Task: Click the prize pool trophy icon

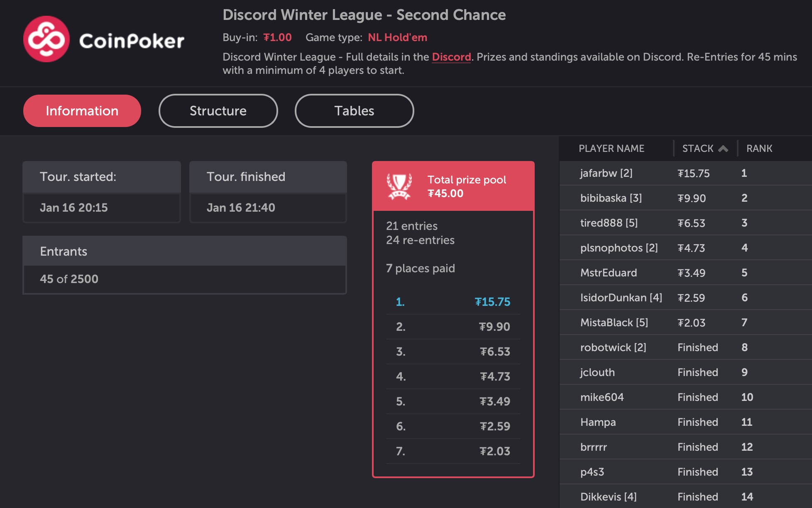Action: [x=399, y=186]
